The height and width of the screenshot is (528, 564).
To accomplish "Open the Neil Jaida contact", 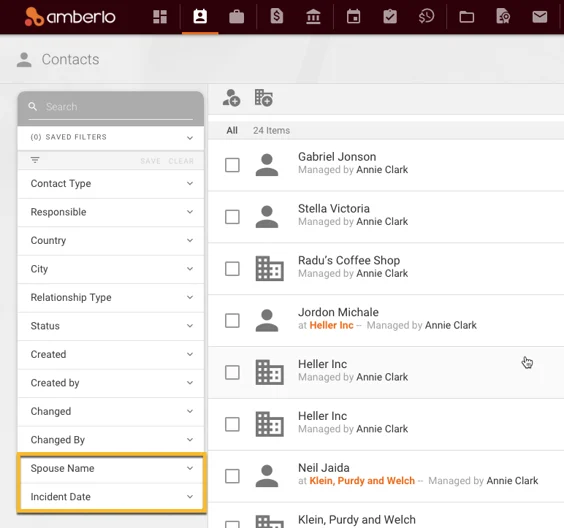I will coord(324,468).
